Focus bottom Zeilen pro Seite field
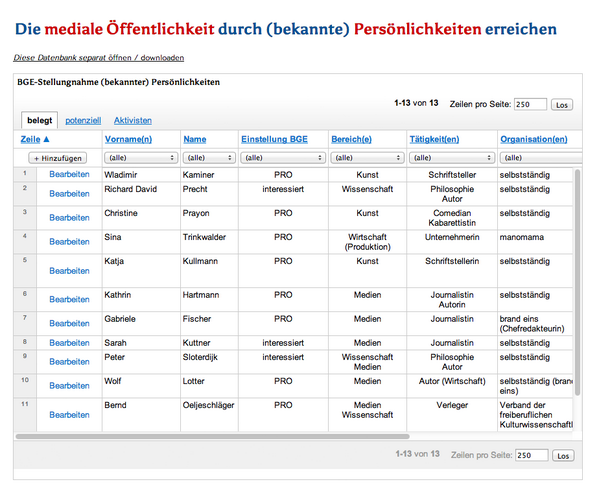Screen dimensions: 599x493 (x=531, y=455)
